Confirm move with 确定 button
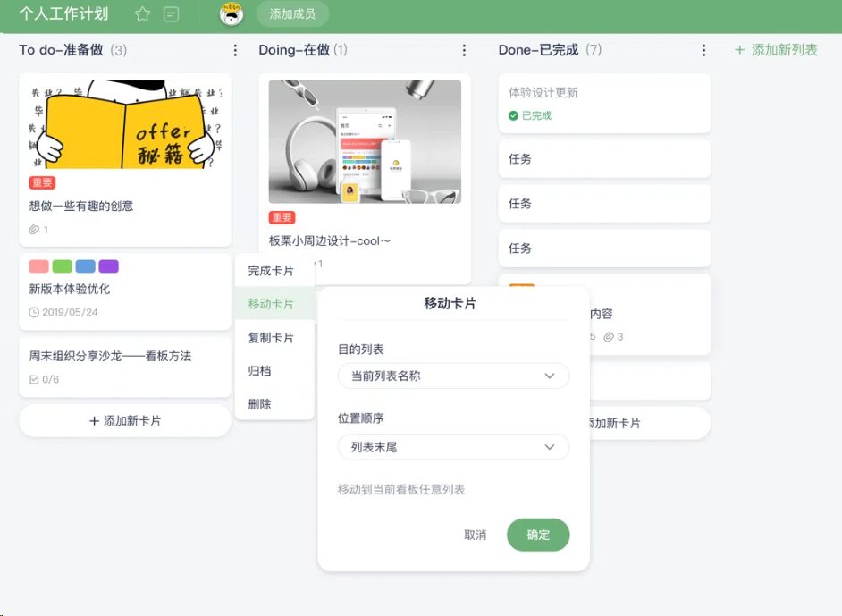The width and height of the screenshot is (842, 616). (538, 535)
